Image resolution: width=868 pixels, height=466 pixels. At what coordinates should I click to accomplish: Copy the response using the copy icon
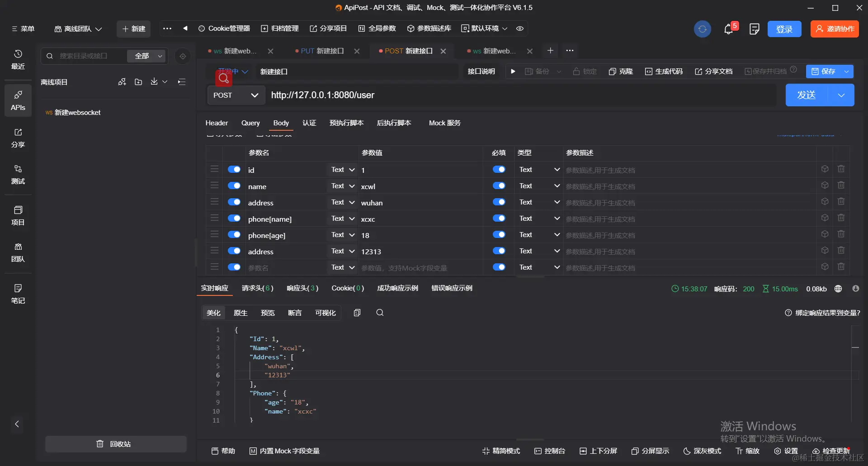pyautogui.click(x=357, y=313)
